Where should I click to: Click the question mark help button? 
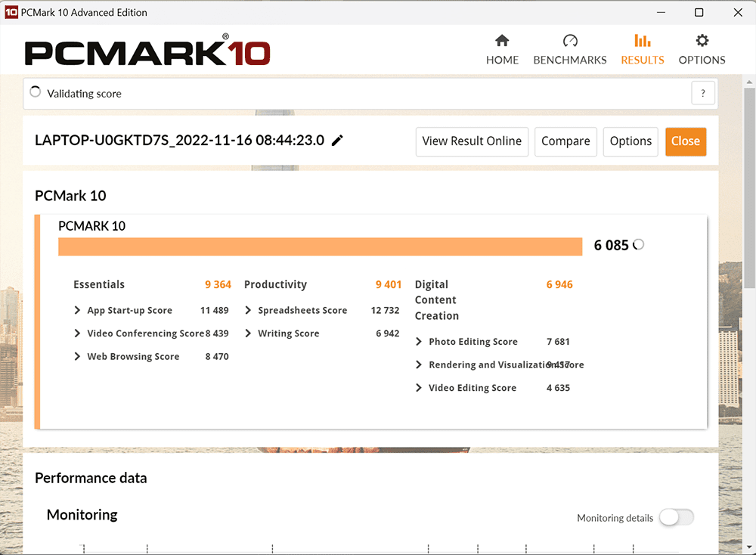pos(703,93)
